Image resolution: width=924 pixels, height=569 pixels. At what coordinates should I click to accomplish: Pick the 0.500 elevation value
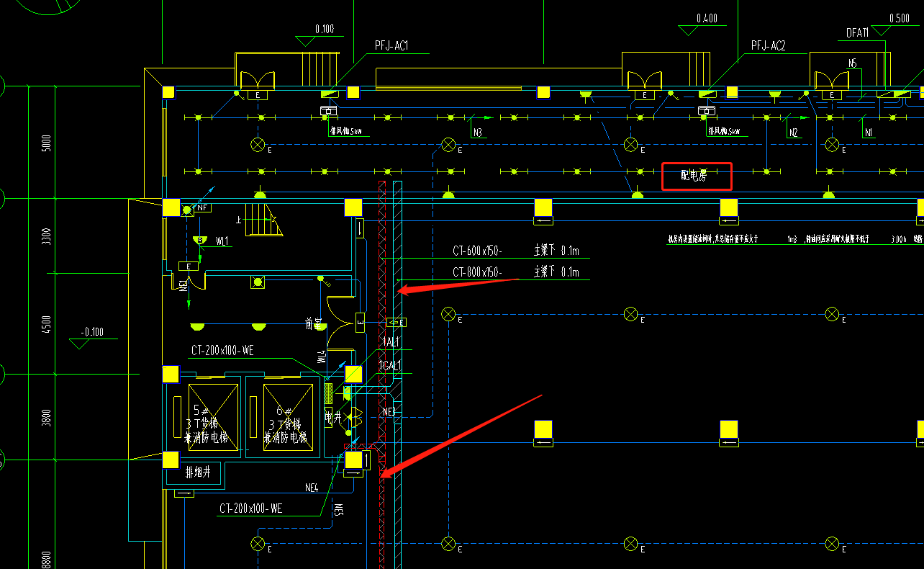[900, 19]
